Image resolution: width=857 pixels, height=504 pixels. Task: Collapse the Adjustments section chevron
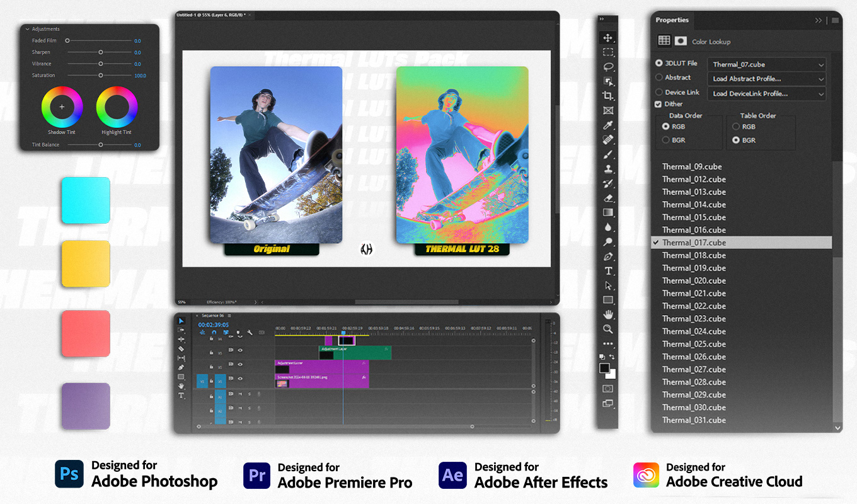coord(27,29)
